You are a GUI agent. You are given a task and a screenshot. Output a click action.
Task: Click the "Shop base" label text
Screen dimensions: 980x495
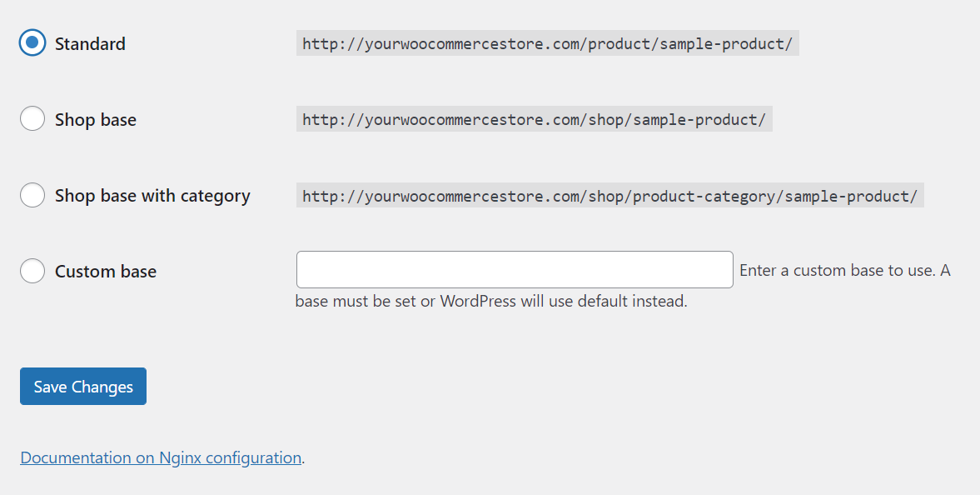click(x=95, y=120)
